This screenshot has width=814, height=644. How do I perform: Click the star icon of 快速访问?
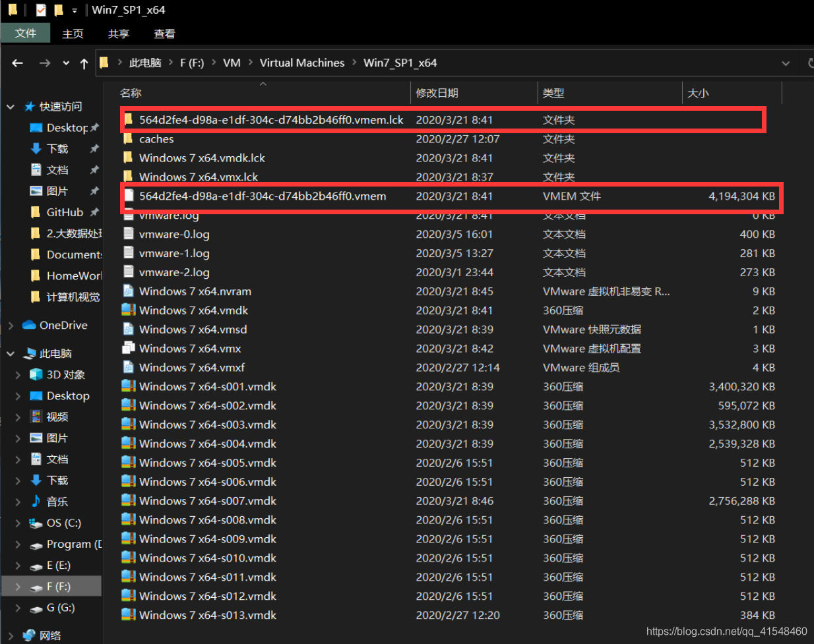(30, 107)
